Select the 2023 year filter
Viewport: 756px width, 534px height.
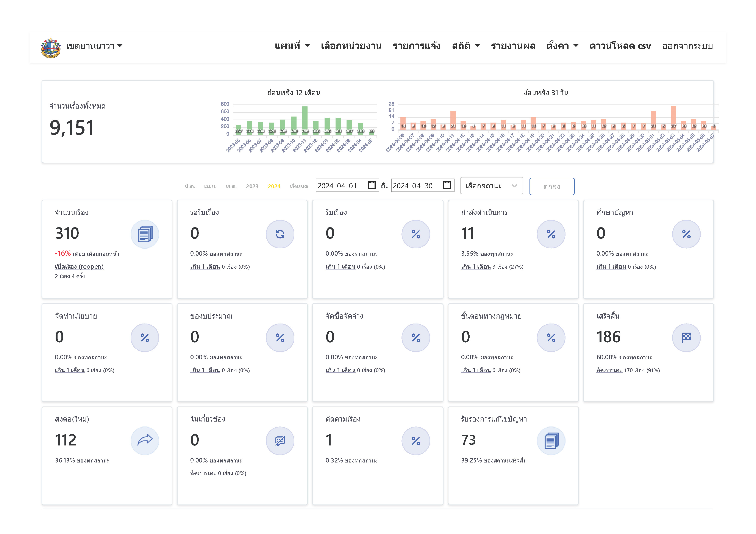coord(252,187)
